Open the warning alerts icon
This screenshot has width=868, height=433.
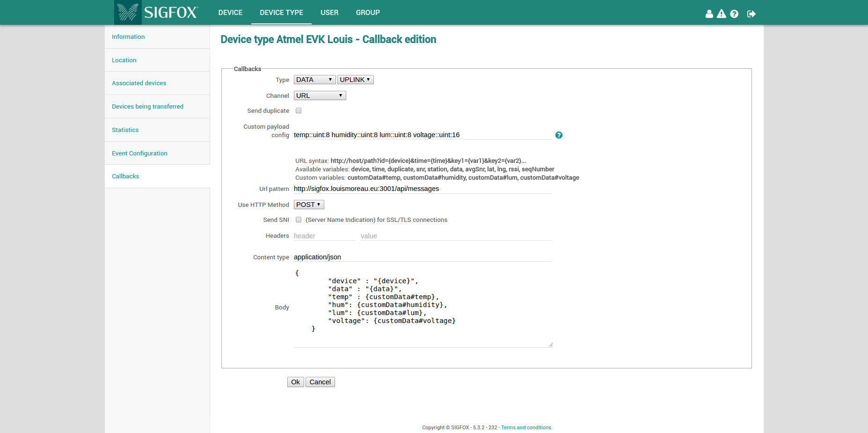pyautogui.click(x=722, y=14)
